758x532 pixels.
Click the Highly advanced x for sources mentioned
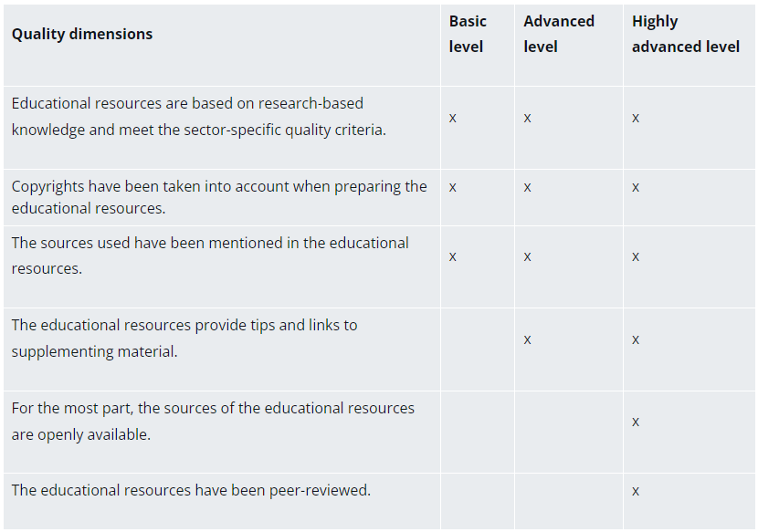(x=636, y=256)
